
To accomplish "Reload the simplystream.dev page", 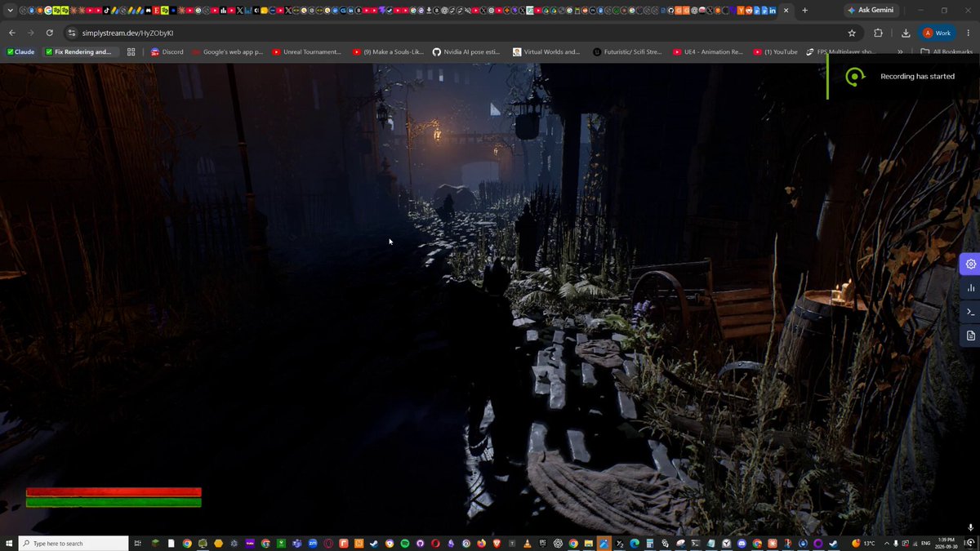I will click(50, 33).
